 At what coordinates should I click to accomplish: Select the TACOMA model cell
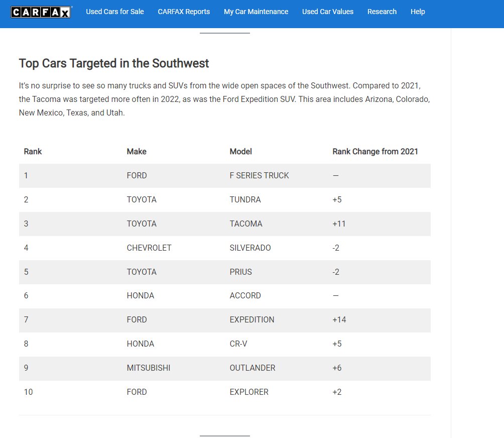click(x=246, y=224)
